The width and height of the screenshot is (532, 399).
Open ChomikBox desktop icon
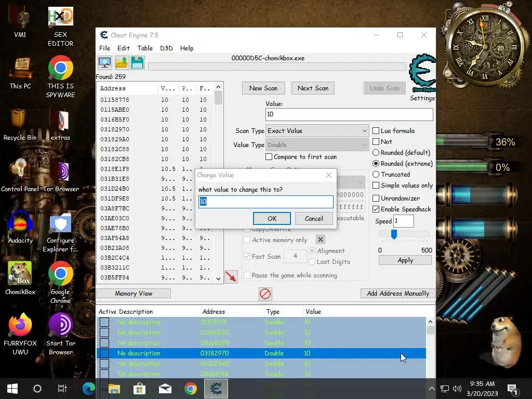point(20,278)
